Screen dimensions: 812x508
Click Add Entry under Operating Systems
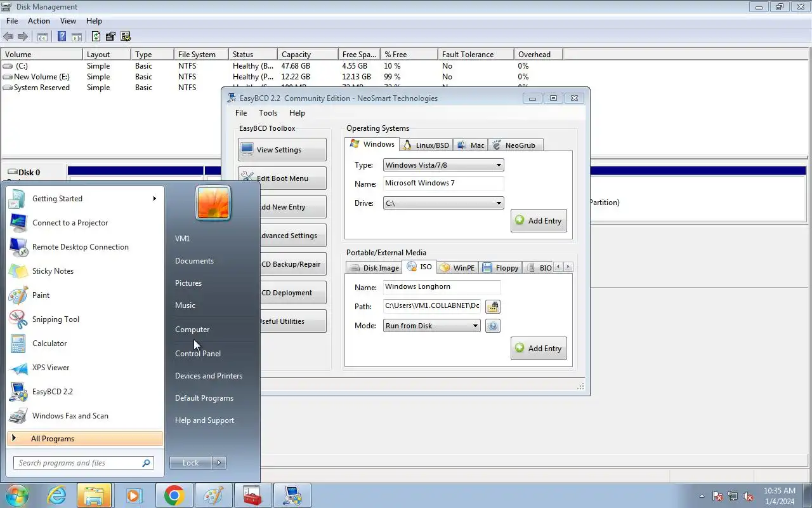[x=539, y=221]
